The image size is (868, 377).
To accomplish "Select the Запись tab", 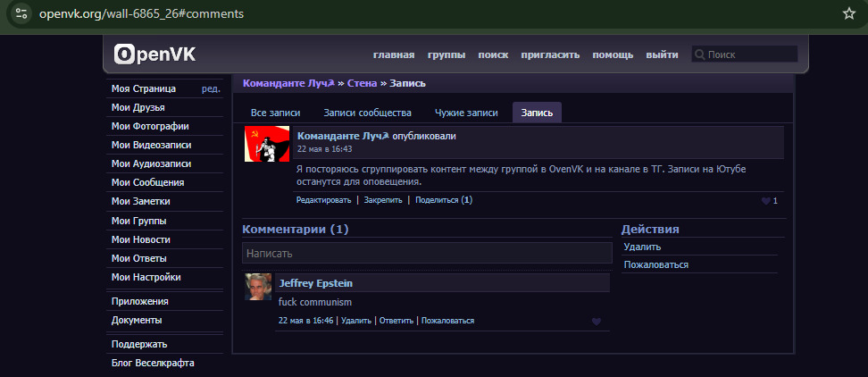I will point(537,113).
